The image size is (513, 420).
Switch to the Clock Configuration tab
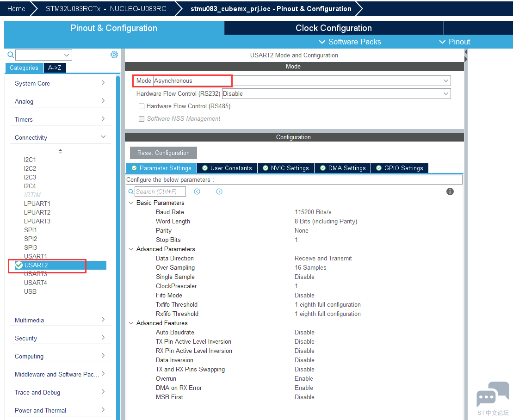click(334, 28)
